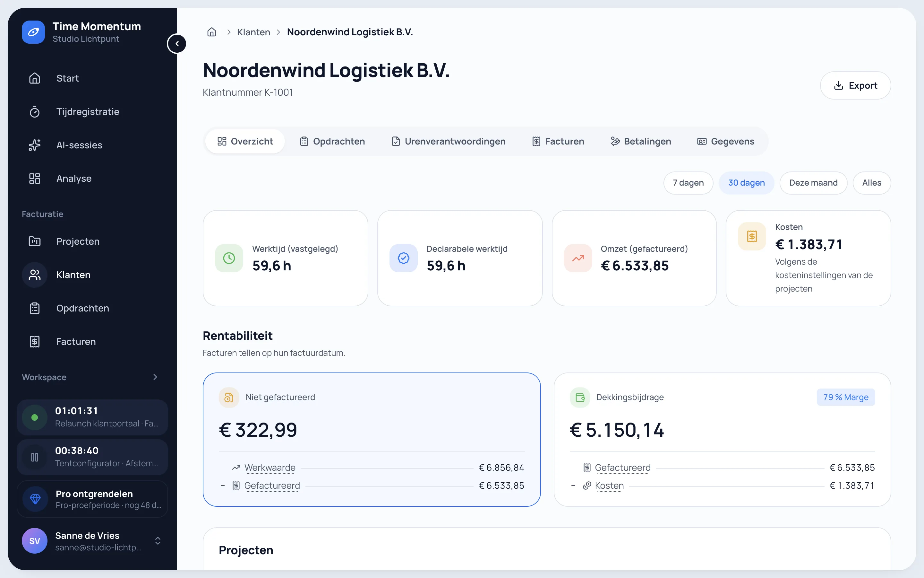The image size is (924, 578).
Task: Select the Deze maand period filter
Action: coord(813,183)
